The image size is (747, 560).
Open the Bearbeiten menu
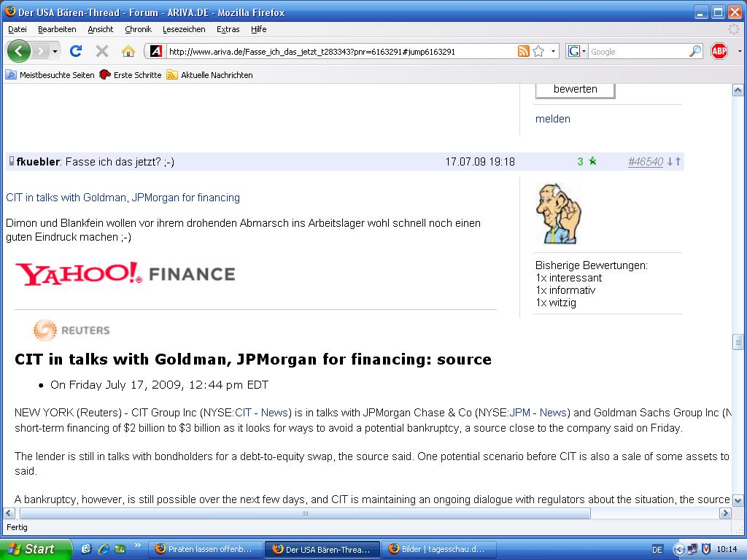coord(57,29)
